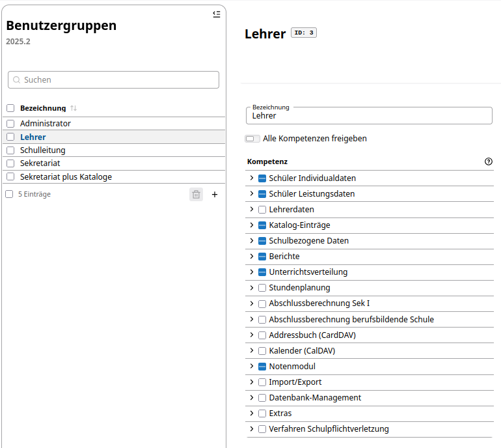Tick the Administrator row checkbox
The width and height of the screenshot is (501, 448).
tap(10, 124)
